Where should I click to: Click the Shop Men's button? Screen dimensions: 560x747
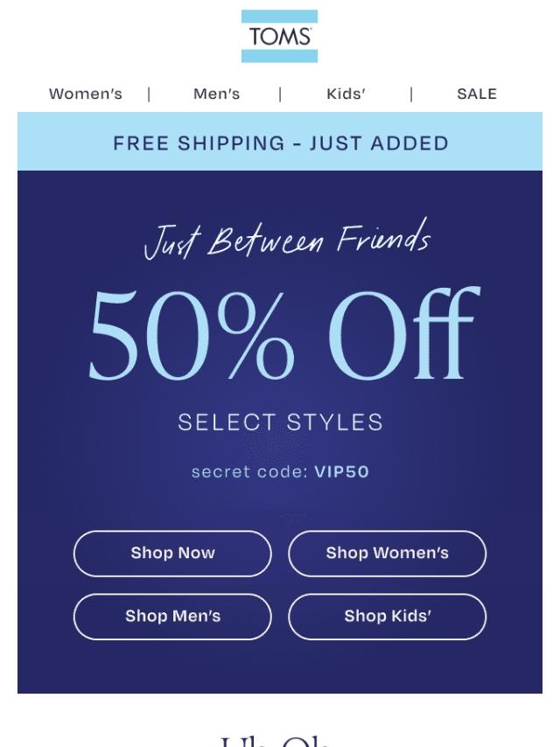point(172,616)
